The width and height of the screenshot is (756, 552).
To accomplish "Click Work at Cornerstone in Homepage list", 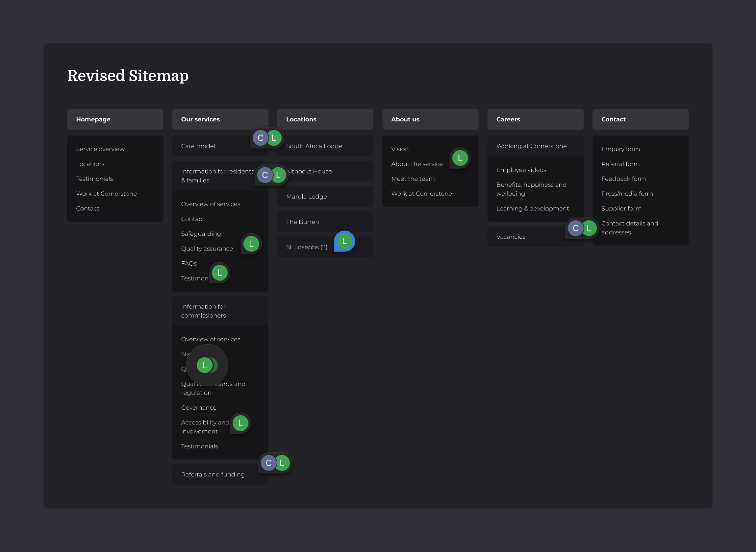I will [x=106, y=194].
